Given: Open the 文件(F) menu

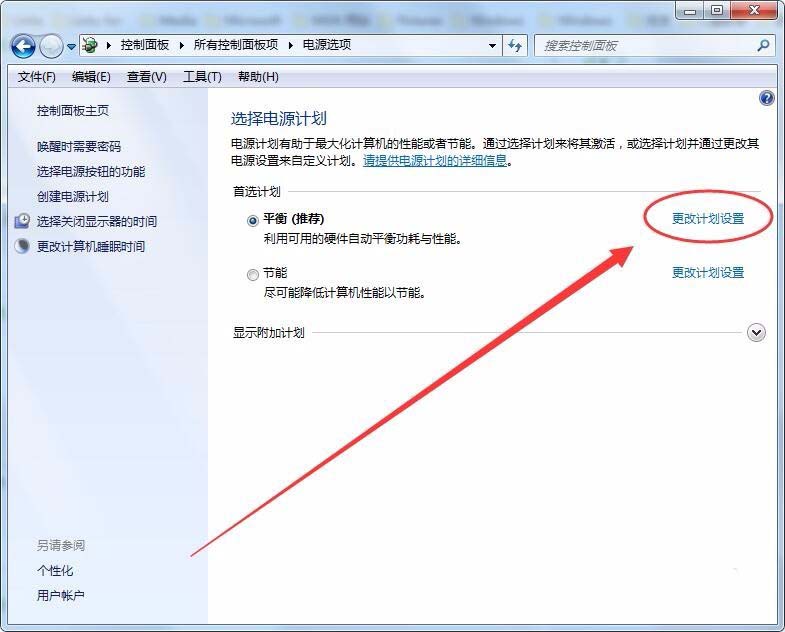Looking at the screenshot, I should pos(37,77).
